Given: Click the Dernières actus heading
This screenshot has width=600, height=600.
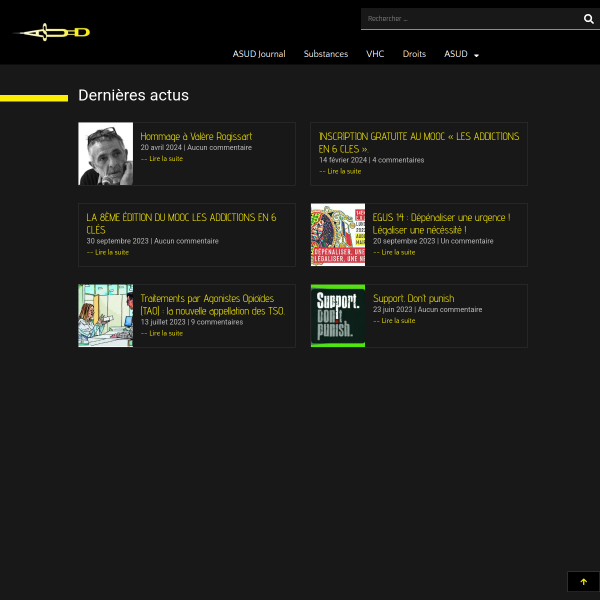Looking at the screenshot, I should 134,95.
